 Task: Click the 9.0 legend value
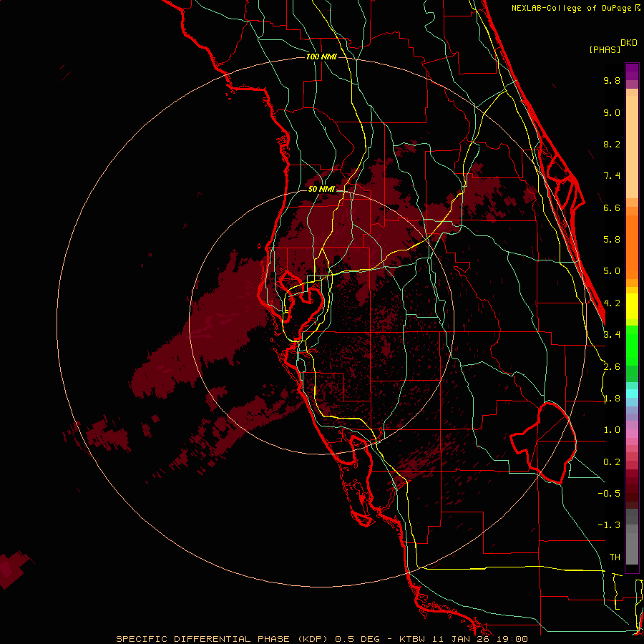coord(612,112)
